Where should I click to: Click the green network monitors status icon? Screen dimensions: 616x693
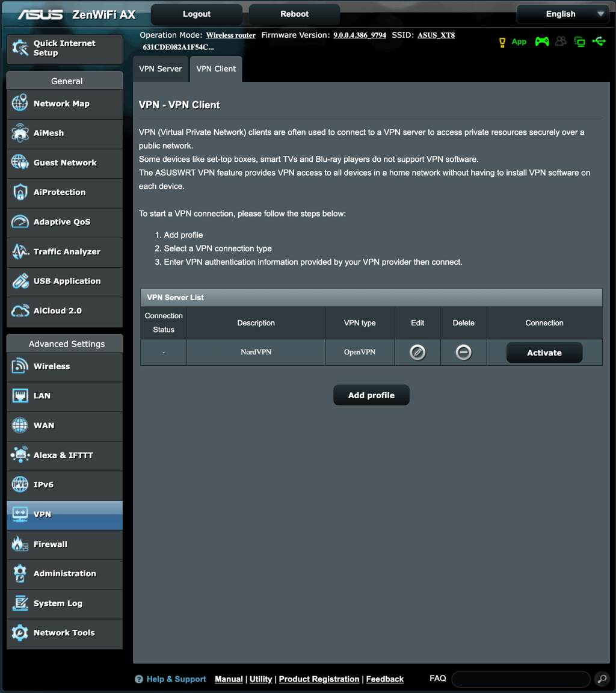coord(579,42)
